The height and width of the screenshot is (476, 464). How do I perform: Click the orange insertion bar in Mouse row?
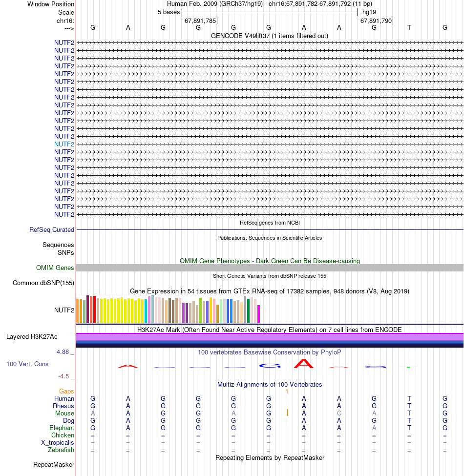(x=287, y=413)
